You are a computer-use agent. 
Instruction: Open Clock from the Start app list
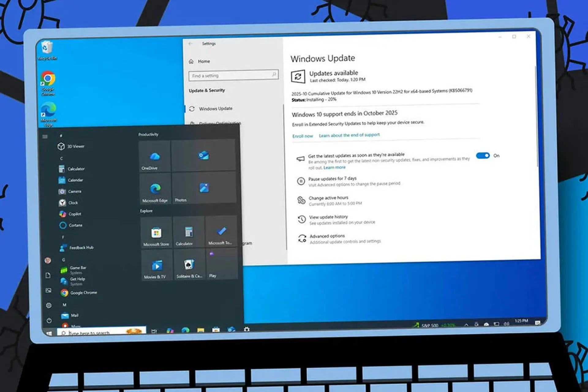coord(68,203)
